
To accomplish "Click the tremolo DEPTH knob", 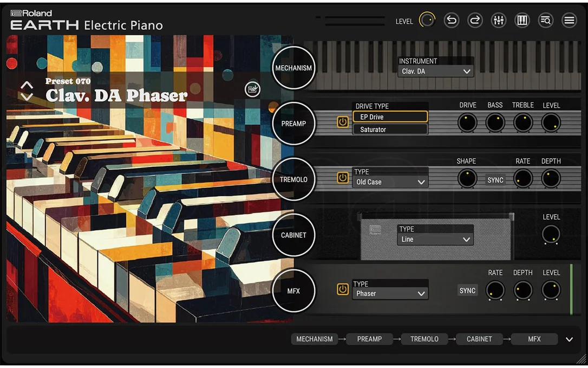I will (x=551, y=178).
